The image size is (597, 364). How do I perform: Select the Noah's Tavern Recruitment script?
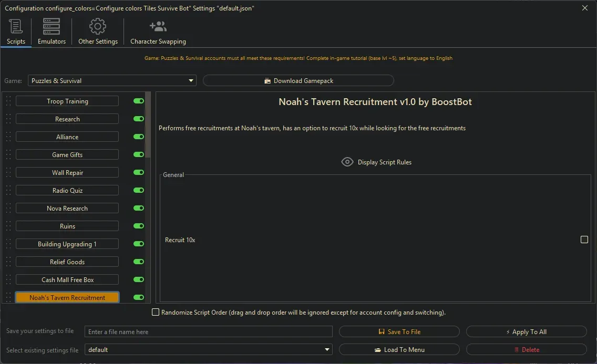(x=67, y=297)
